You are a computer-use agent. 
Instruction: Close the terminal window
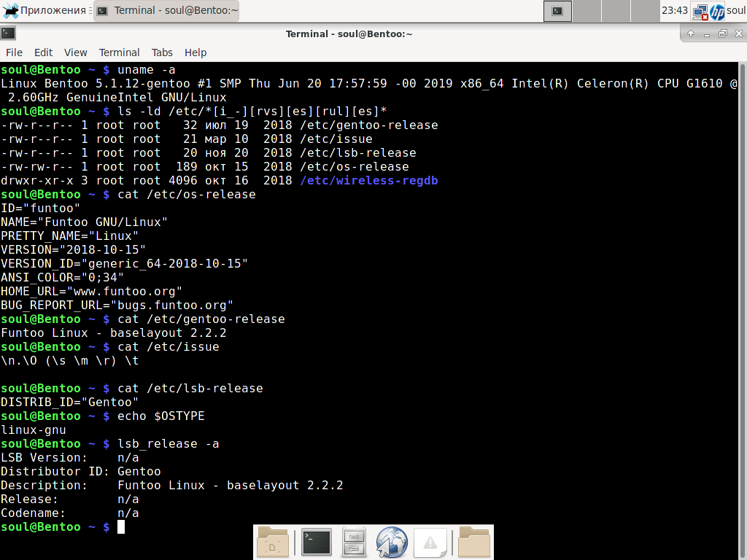coord(739,34)
